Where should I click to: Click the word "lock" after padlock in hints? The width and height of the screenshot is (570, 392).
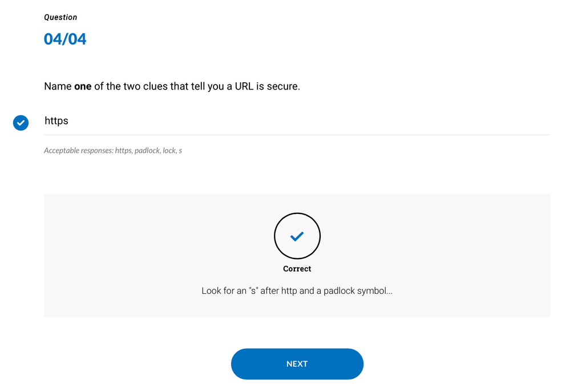[x=169, y=151]
